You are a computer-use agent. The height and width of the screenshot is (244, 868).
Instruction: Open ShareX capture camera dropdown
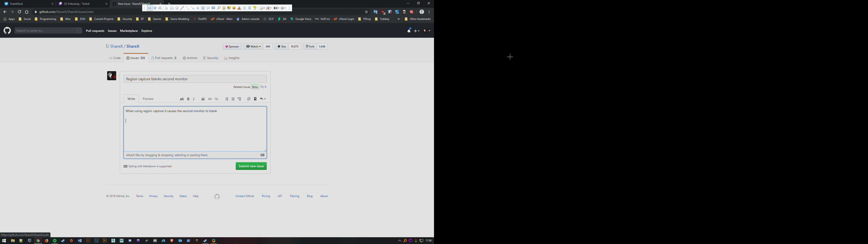[x=277, y=8]
